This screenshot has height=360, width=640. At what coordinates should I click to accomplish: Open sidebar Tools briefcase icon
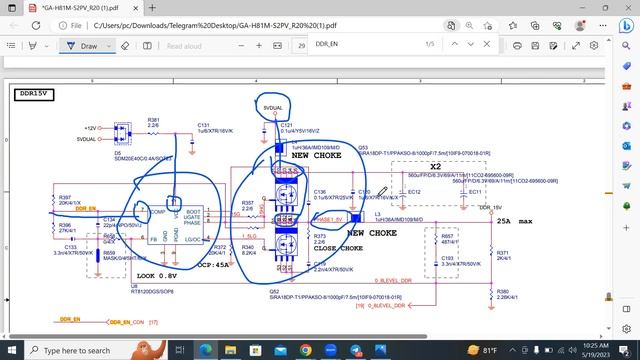coord(627,86)
